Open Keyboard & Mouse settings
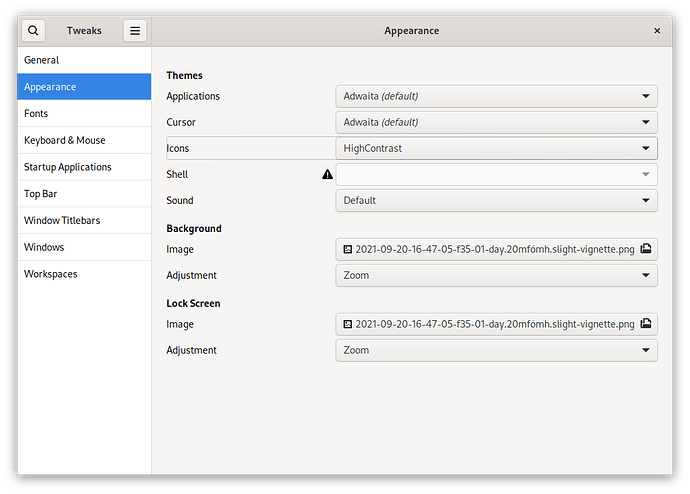The width and height of the screenshot is (690, 494). pos(84,140)
